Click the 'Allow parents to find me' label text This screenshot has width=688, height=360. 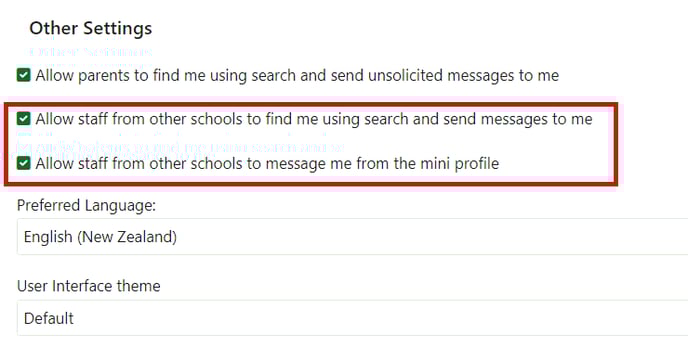pos(121,76)
